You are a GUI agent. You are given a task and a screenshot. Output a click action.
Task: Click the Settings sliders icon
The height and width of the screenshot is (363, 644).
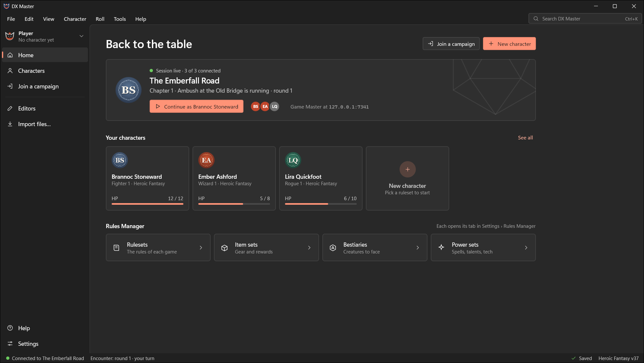point(10,344)
